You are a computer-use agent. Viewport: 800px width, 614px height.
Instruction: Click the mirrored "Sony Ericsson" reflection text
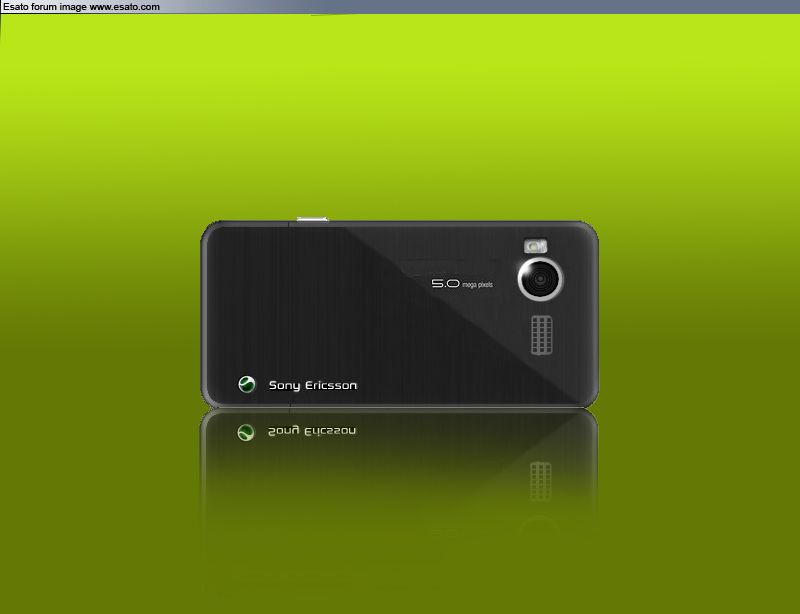[x=313, y=432]
